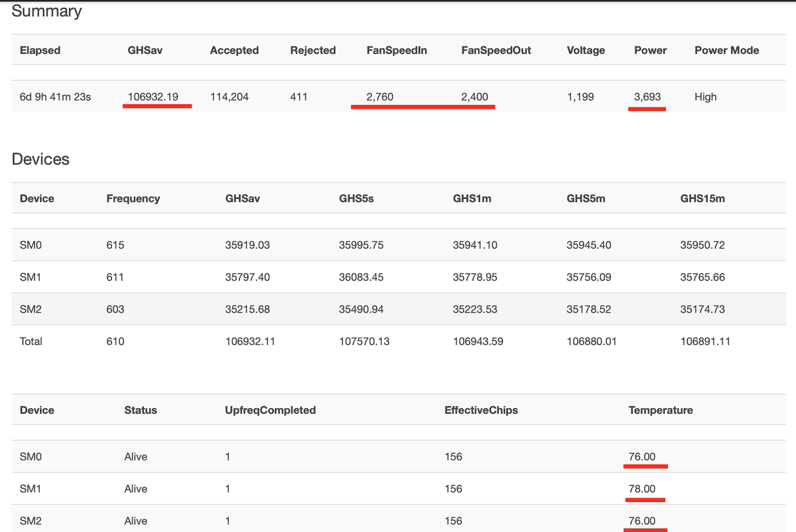This screenshot has height=532, width=796.
Task: Click the Voltage column header
Action: [586, 50]
